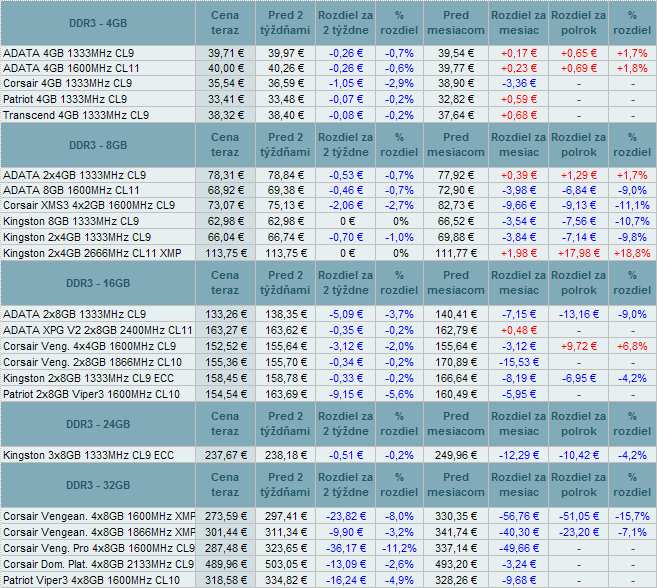657x588 pixels.
Task: Click Kingston 2x4GB 2666MHz CL11 XMP name
Action: coord(92,253)
